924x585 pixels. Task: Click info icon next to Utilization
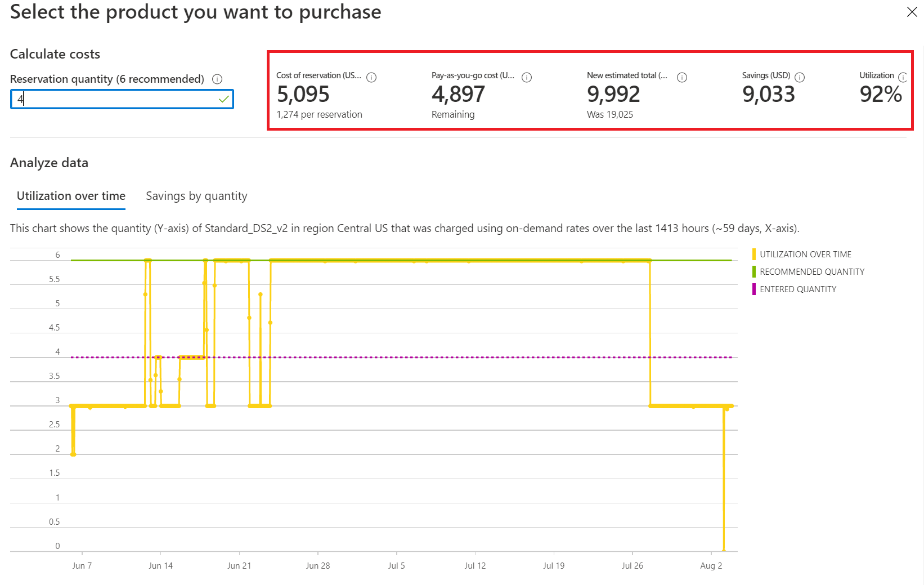pos(903,78)
